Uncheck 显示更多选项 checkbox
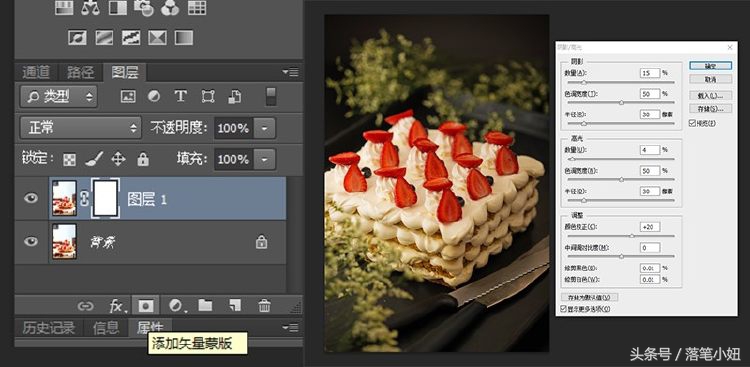Image resolution: width=750 pixels, height=367 pixels. coord(563,309)
